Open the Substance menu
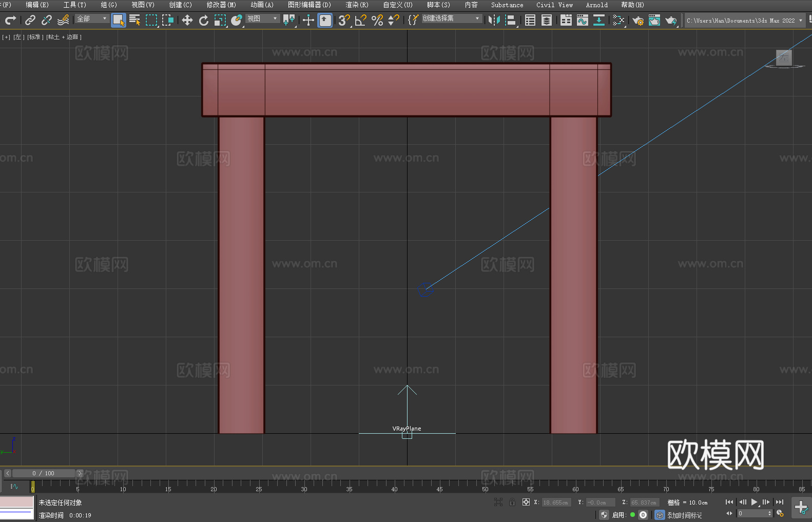The height and width of the screenshot is (522, 812). pyautogui.click(x=507, y=5)
